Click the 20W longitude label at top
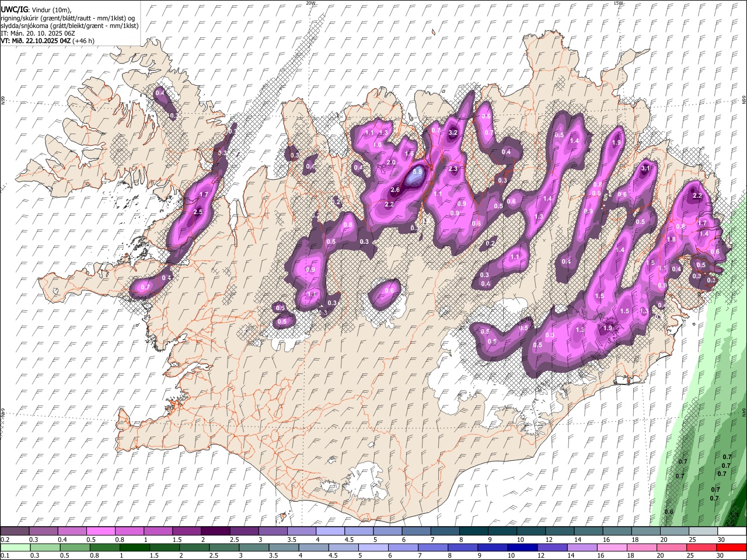 pos(310,3)
